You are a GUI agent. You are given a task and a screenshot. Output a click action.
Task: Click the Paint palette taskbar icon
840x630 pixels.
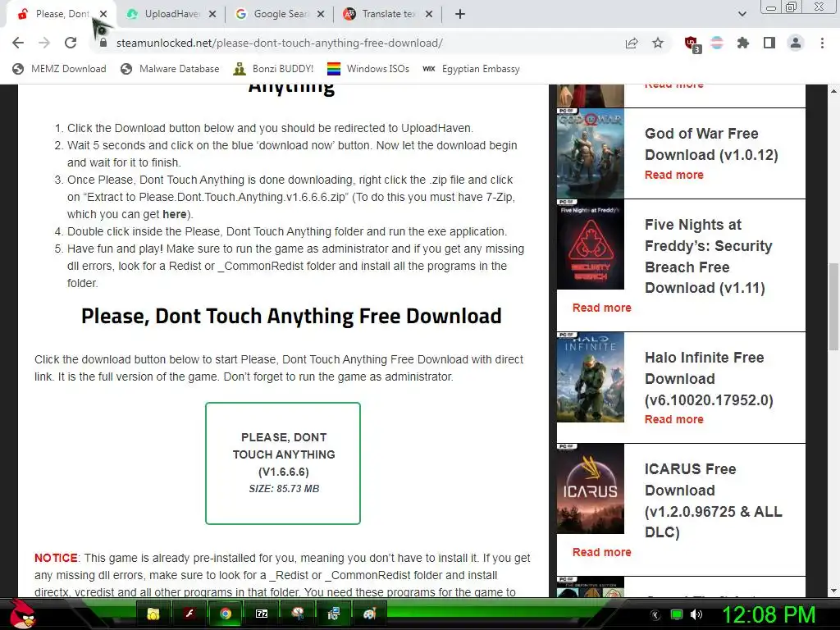pyautogui.click(x=369, y=614)
